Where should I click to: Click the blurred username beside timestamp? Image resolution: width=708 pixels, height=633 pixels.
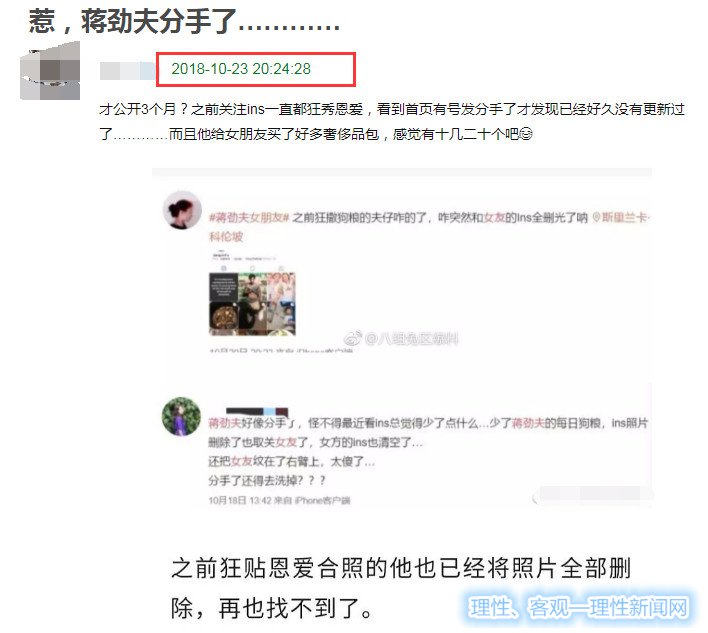(x=127, y=71)
